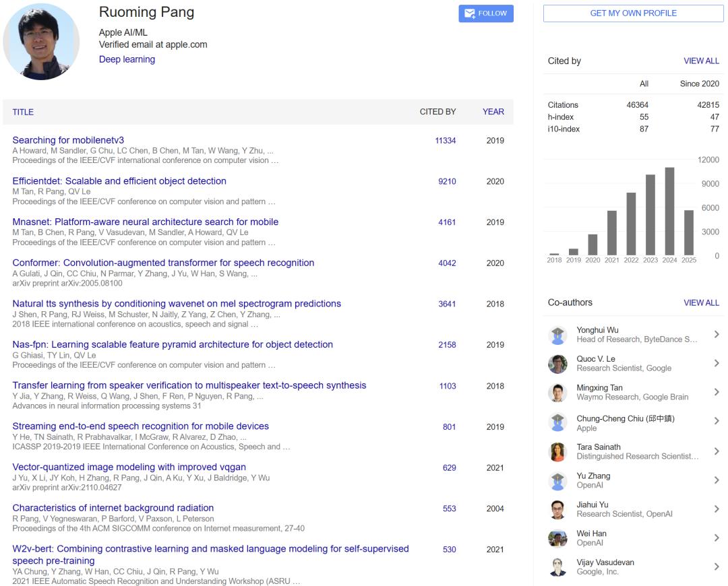Click Wei Han's avatar photo
728x586 pixels.
[x=557, y=538]
